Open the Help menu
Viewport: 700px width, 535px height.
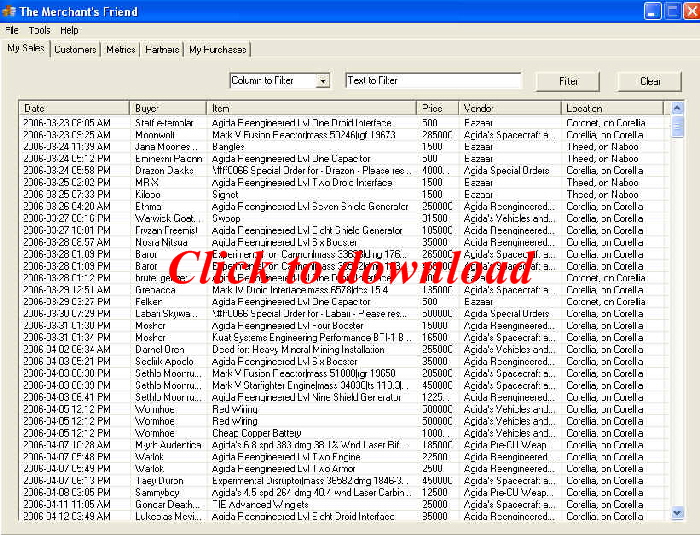coord(69,31)
